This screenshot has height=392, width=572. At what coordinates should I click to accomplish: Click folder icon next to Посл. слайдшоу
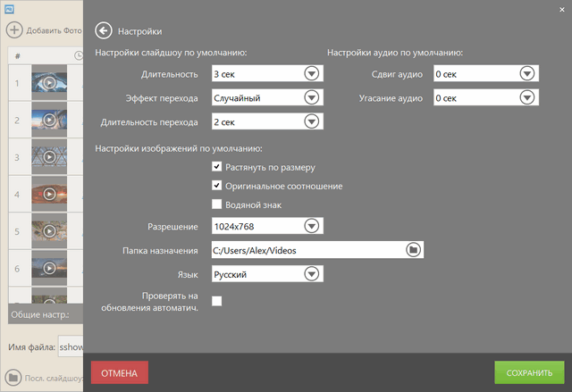13,378
